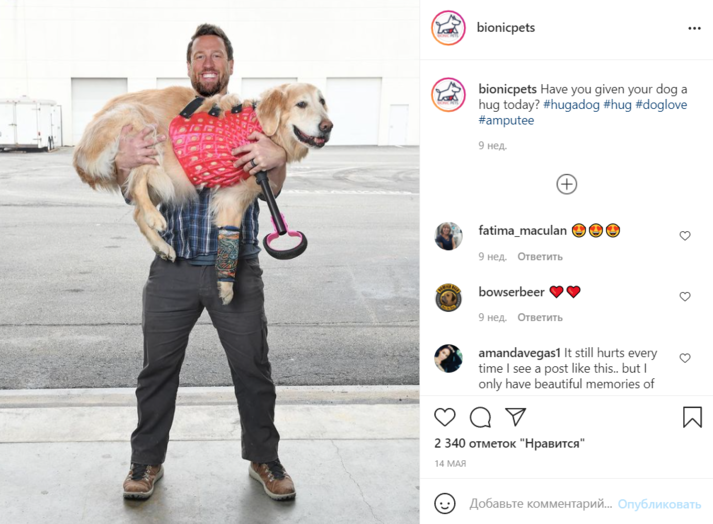
Task: Reply to bowserbeer's comment
Action: coord(540,317)
